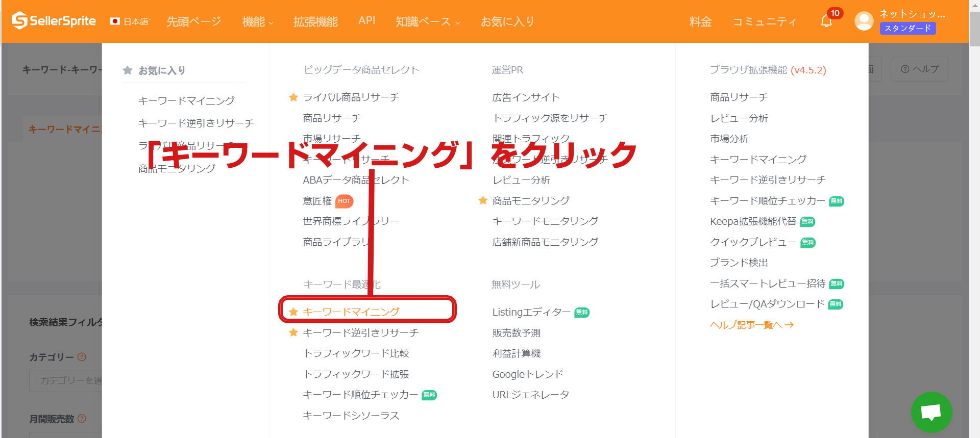
Task: Open Googleトレンド tool
Action: pyautogui.click(x=528, y=374)
